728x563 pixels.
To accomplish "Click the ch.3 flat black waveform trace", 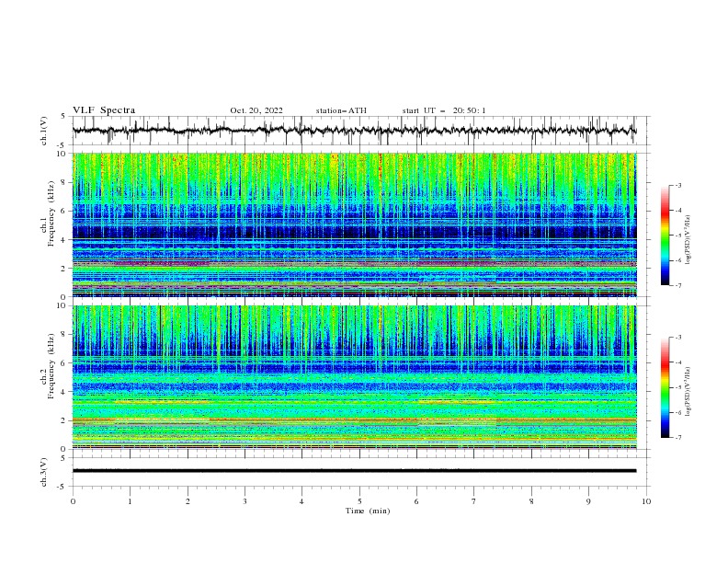I will point(354,471).
